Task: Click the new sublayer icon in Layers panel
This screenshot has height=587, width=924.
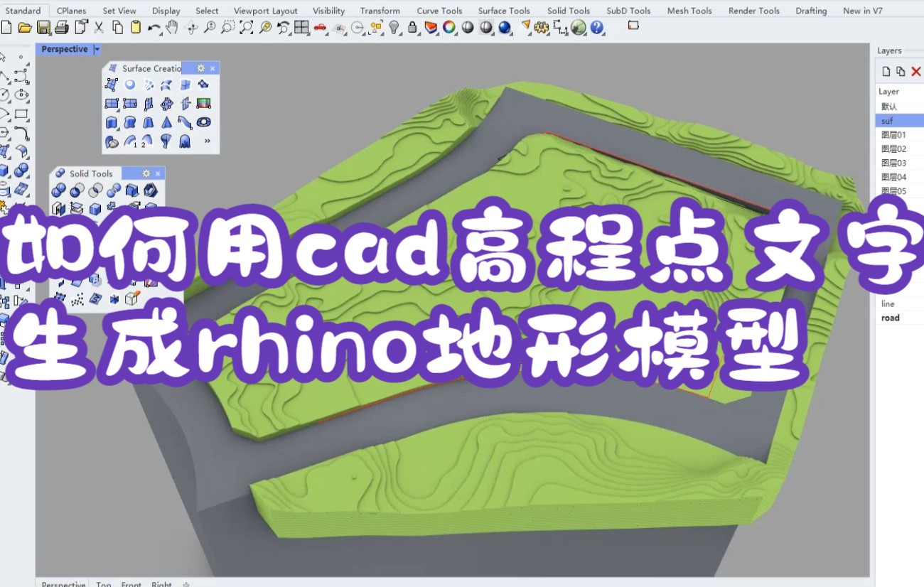Action: [901, 71]
